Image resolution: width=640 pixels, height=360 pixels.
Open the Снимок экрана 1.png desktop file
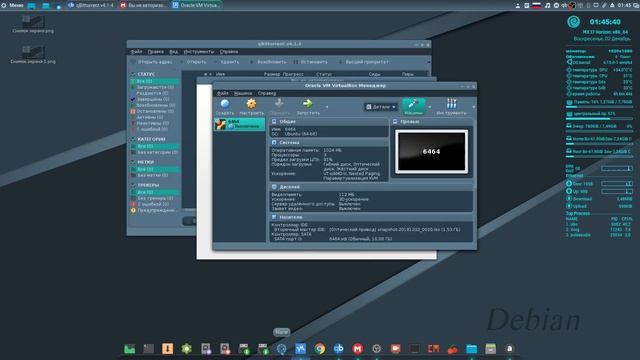tap(33, 55)
